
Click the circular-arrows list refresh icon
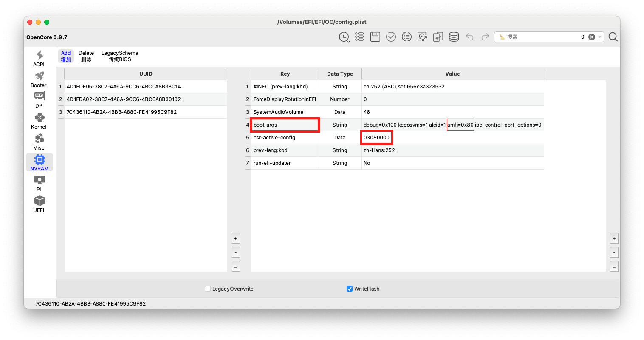pyautogui.click(x=407, y=37)
